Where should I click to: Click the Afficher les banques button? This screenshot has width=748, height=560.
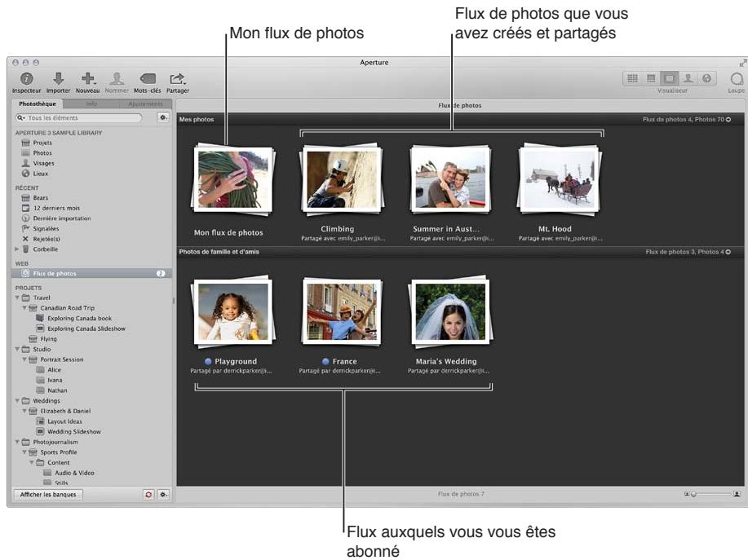coord(48,495)
